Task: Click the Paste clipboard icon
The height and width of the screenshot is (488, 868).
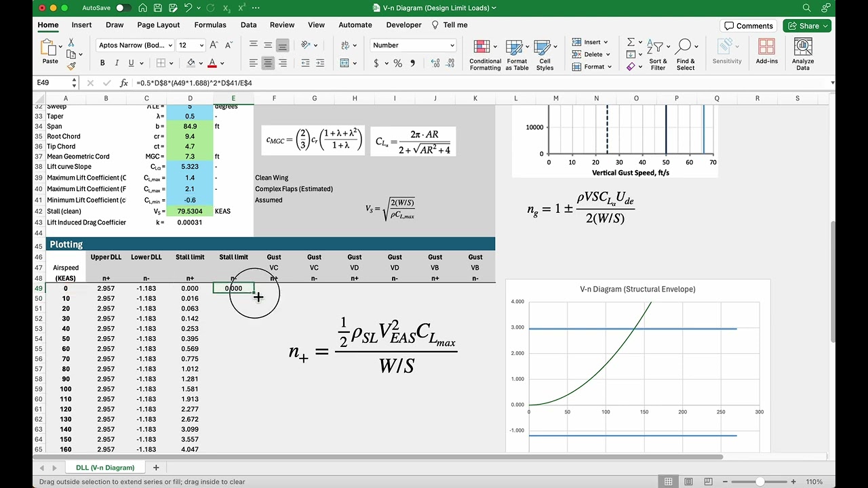Action: coord(50,47)
